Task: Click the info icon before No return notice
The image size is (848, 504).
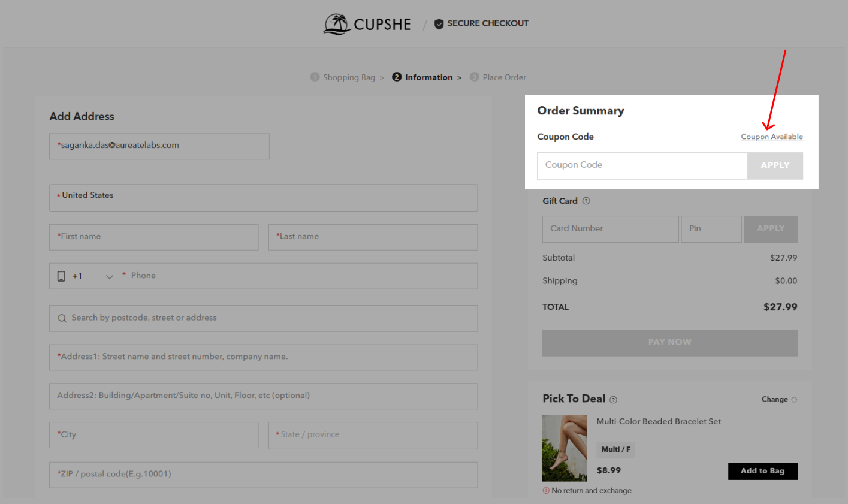Action: pyautogui.click(x=546, y=490)
